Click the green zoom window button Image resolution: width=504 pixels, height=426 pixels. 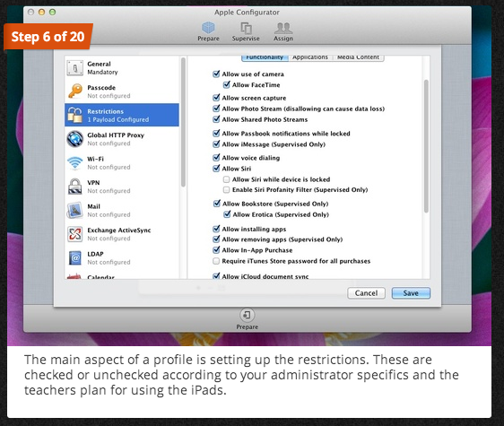click(x=52, y=13)
